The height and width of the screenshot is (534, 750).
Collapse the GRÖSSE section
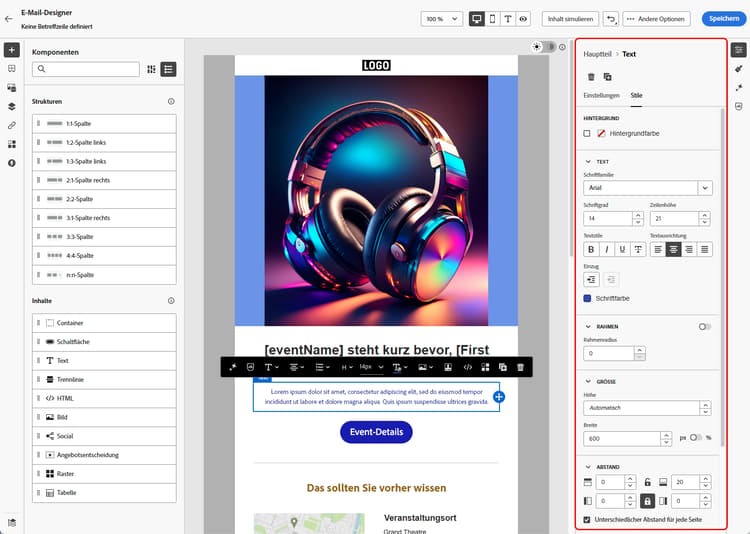click(x=588, y=381)
